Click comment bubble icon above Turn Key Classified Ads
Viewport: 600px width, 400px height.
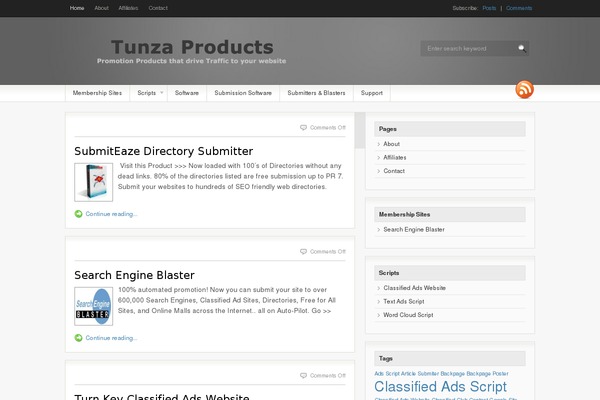[303, 376]
